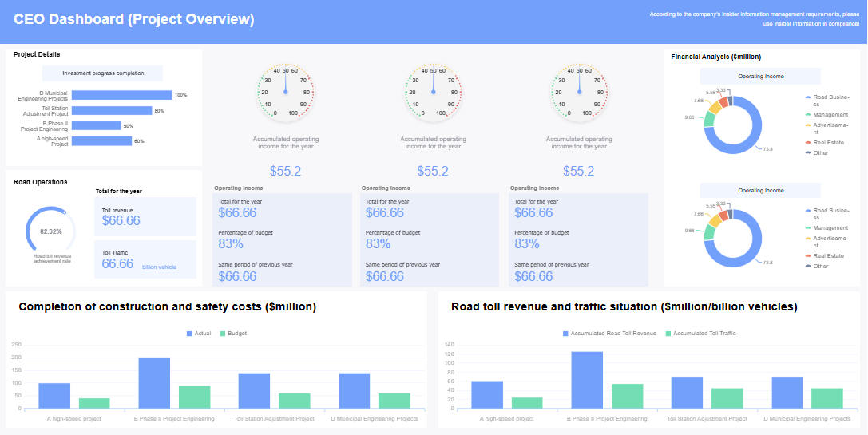The height and width of the screenshot is (435, 868).
Task: Click the upper Operating Income header in Financial Analysis
Action: [x=760, y=77]
